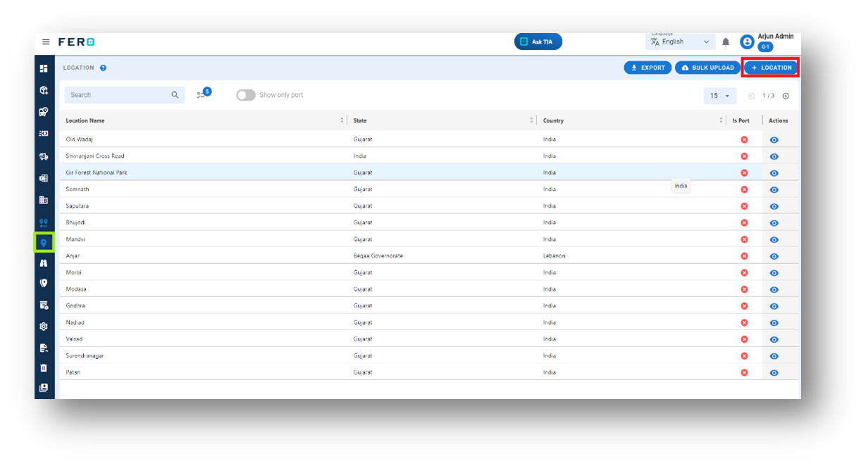Open the notifications bell
Viewport: 868px width, 466px height.
tap(726, 42)
